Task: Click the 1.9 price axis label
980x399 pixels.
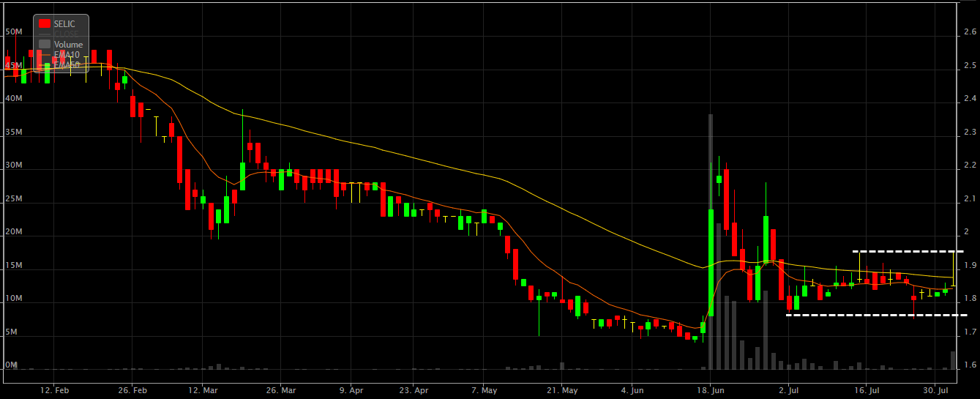Action: point(970,265)
